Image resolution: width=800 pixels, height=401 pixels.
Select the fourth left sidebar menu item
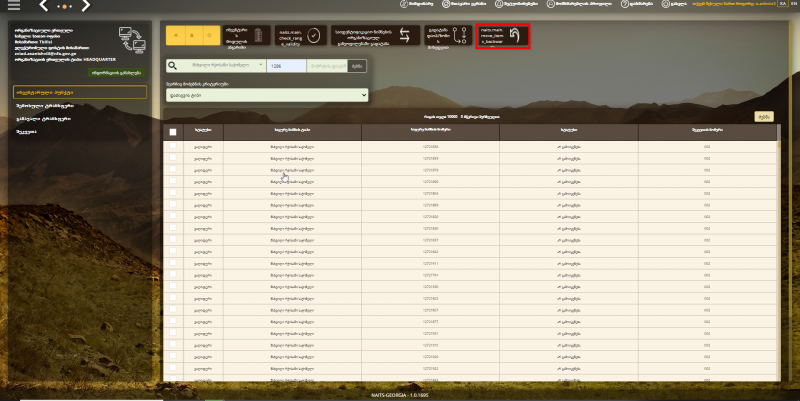coord(27,131)
